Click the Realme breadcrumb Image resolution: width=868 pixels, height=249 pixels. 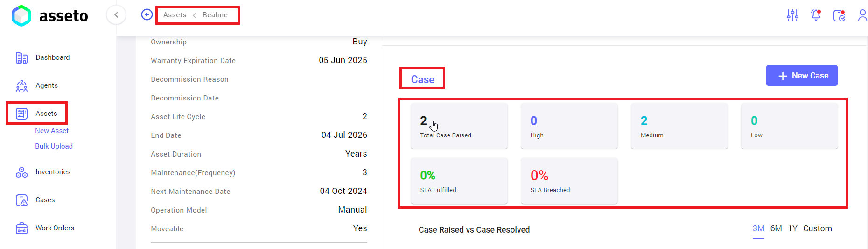pyautogui.click(x=215, y=15)
